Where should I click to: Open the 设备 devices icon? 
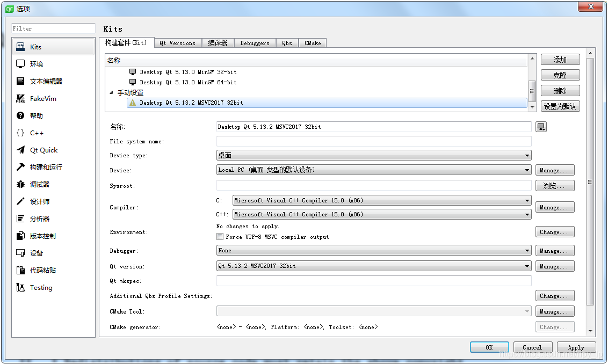20,253
